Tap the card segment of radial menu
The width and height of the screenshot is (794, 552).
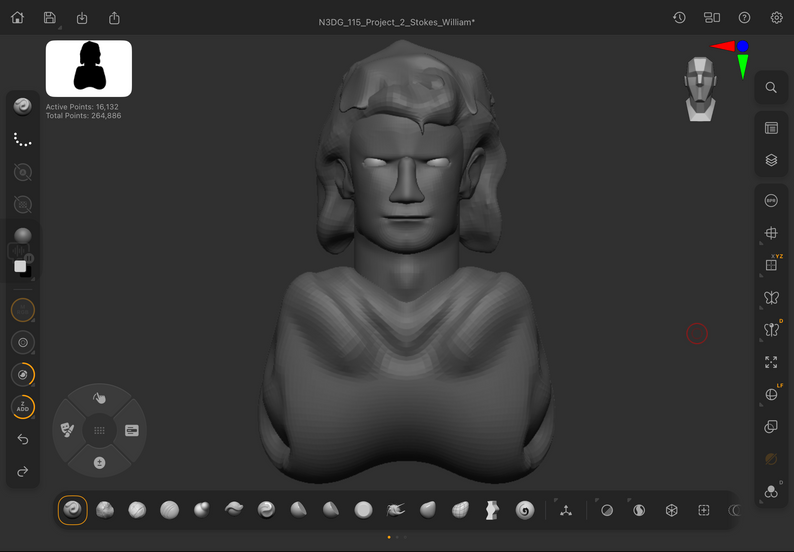[x=132, y=430]
